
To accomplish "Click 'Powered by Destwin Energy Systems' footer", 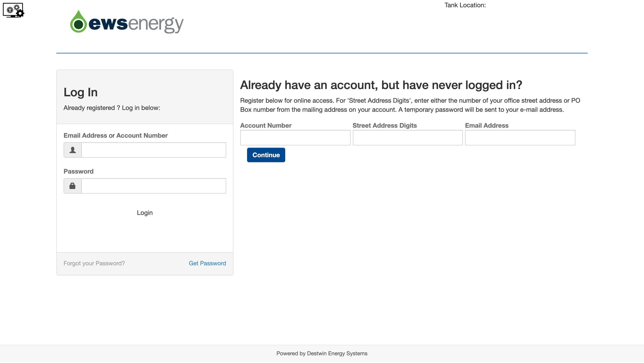I will click(x=322, y=353).
